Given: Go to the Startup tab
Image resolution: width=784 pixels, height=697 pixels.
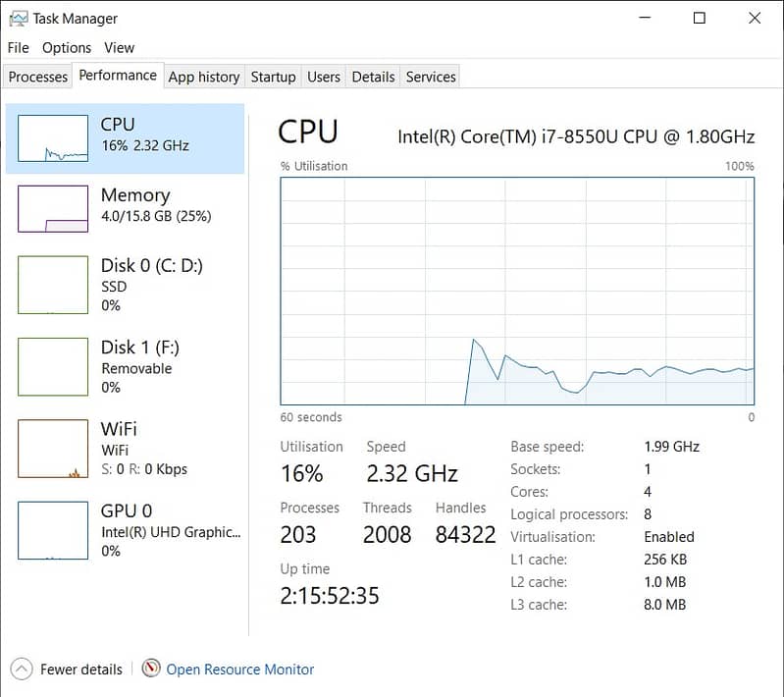Looking at the screenshot, I should pos(273,77).
